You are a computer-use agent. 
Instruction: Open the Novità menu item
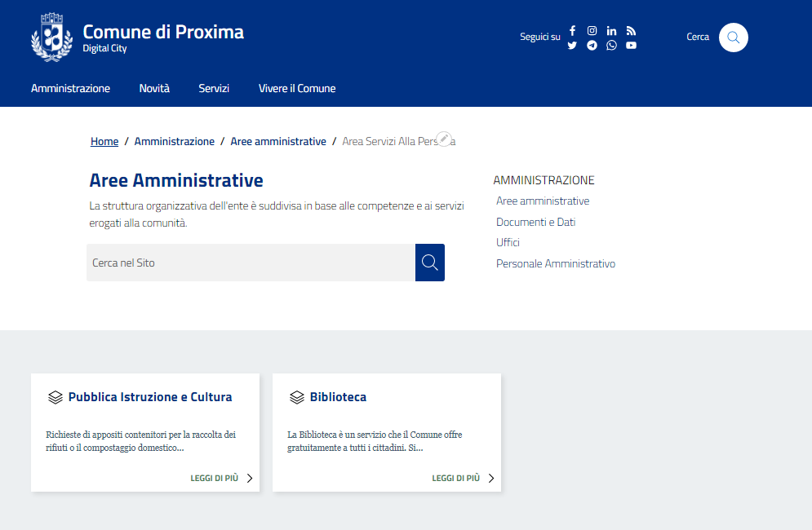pos(154,88)
